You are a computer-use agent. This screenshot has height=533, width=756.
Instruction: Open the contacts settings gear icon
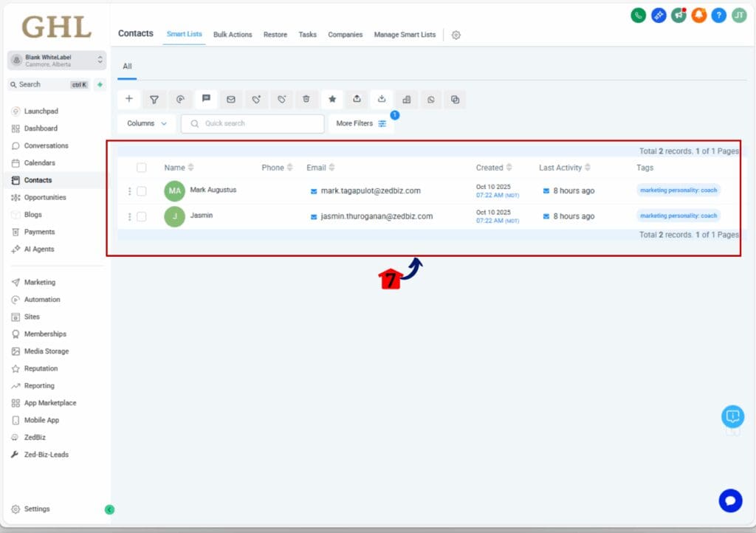click(456, 35)
